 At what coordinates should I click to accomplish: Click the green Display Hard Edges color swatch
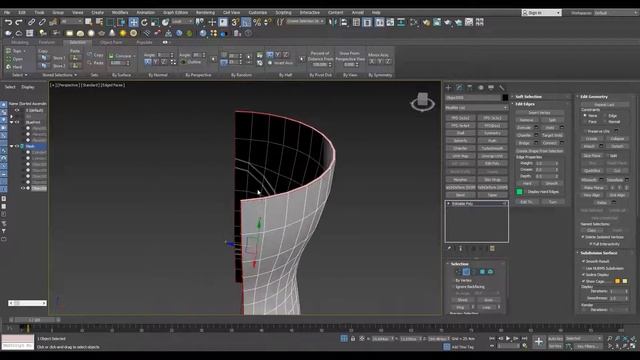[x=519, y=191]
